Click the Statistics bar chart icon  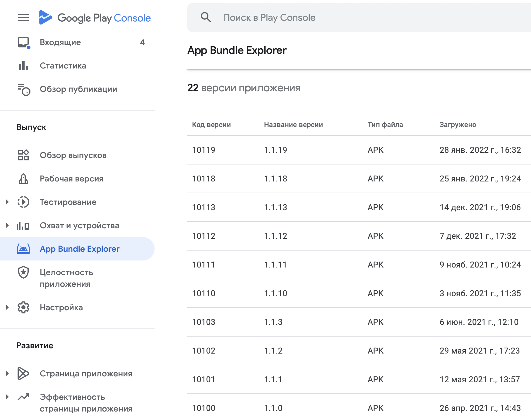23,66
